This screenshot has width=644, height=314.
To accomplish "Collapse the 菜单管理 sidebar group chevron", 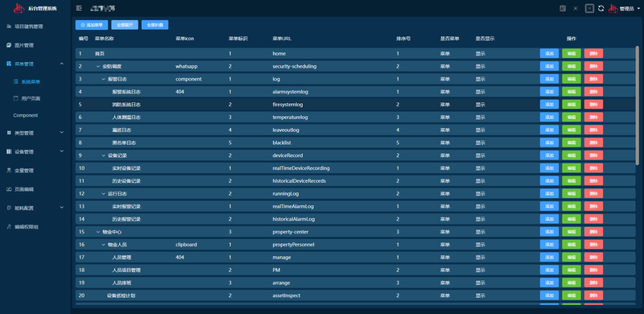I will pos(62,64).
